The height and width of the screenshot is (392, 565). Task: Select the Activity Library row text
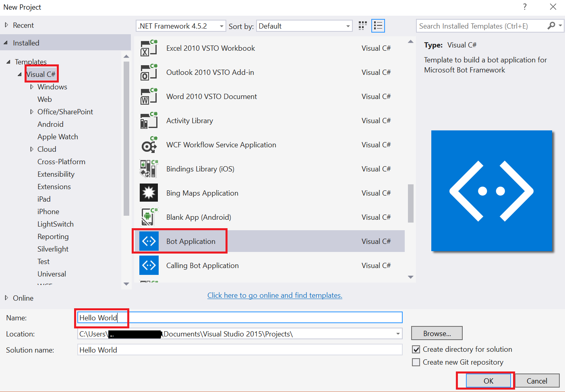coord(190,121)
